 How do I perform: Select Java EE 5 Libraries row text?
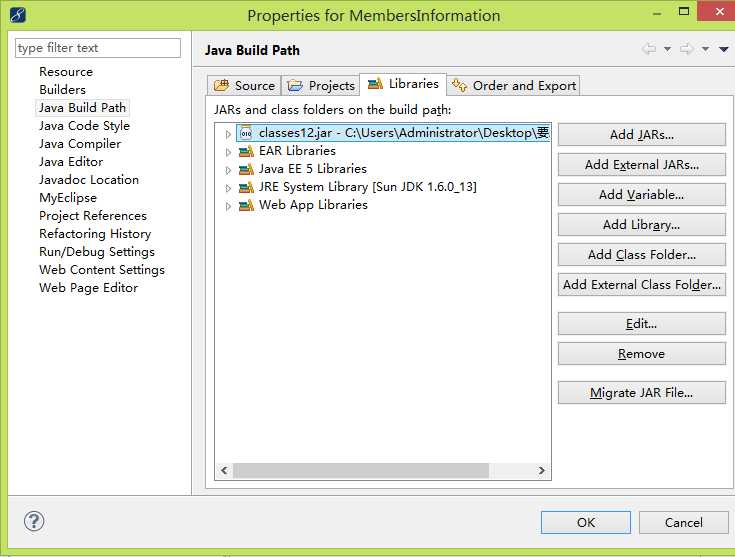tap(313, 169)
